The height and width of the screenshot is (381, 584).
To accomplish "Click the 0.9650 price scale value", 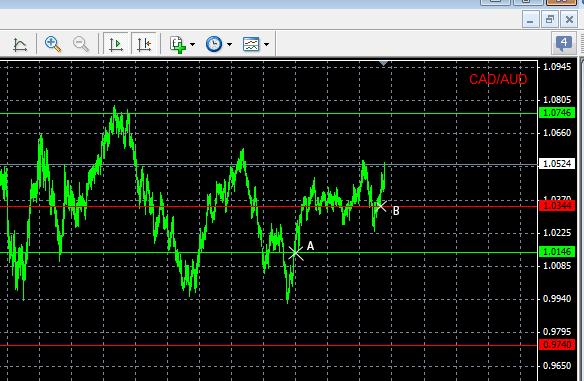I will click(x=557, y=365).
